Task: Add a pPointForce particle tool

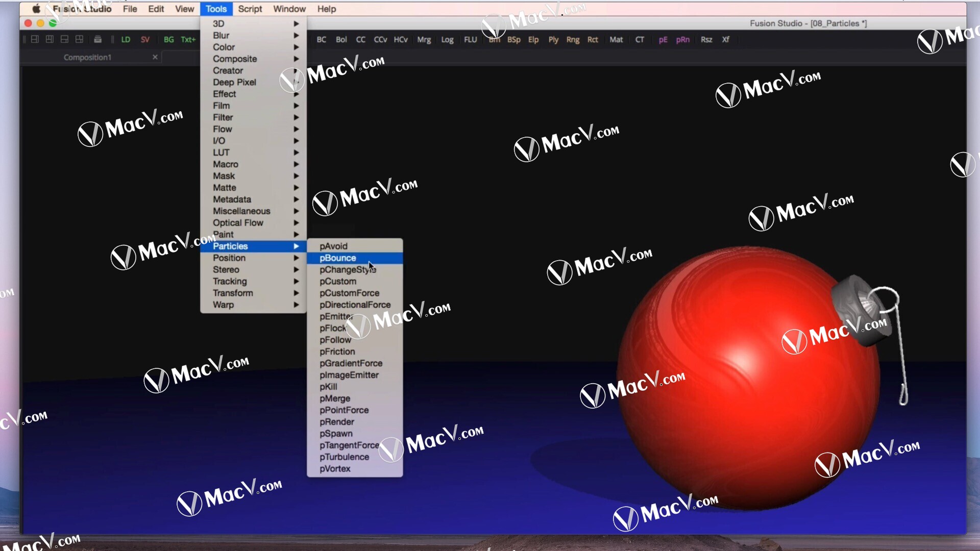Action: (355, 410)
